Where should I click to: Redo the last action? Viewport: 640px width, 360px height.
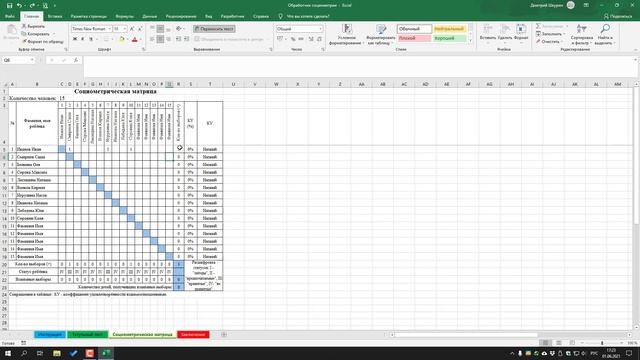(x=32, y=5)
